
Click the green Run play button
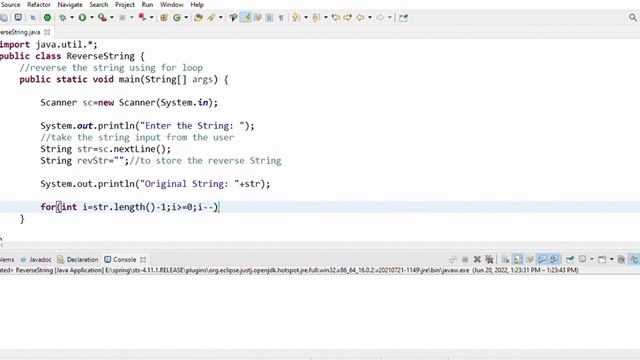pyautogui.click(x=82, y=18)
